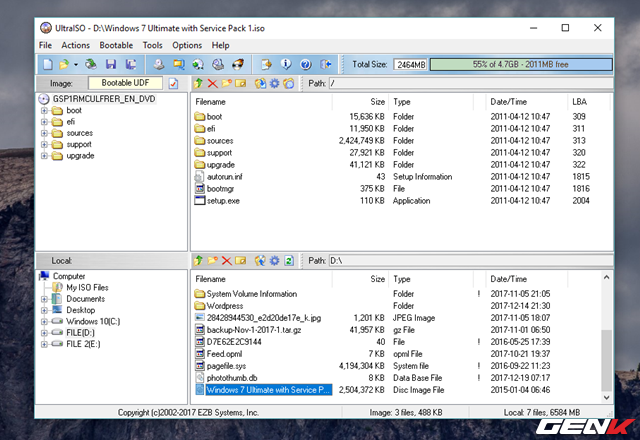Click the Exit icon in the main toolbar
This screenshot has width=640, height=440.
click(326, 64)
